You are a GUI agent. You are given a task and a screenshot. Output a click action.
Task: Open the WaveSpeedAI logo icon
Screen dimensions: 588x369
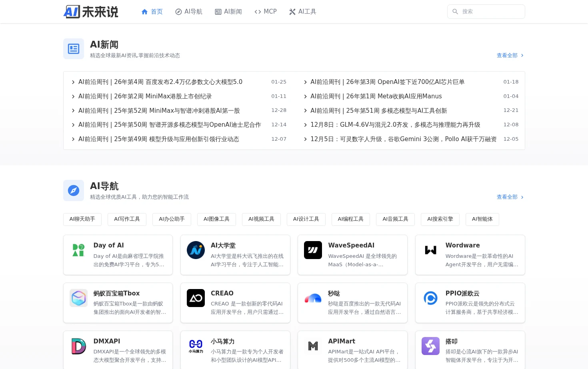tap(313, 250)
